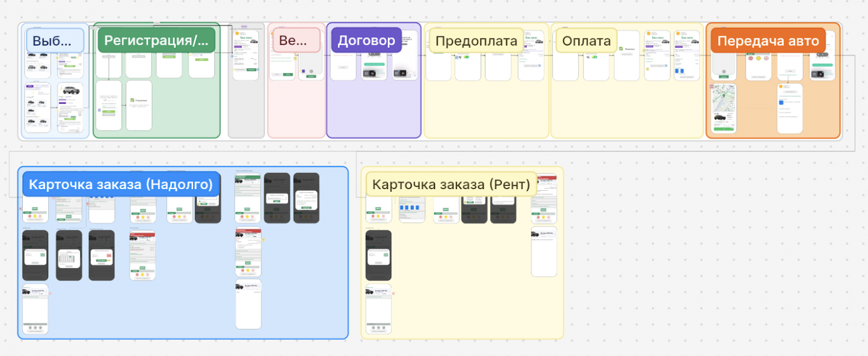Open the map screen frame in Передача авто
The image size is (868, 356).
(724, 108)
